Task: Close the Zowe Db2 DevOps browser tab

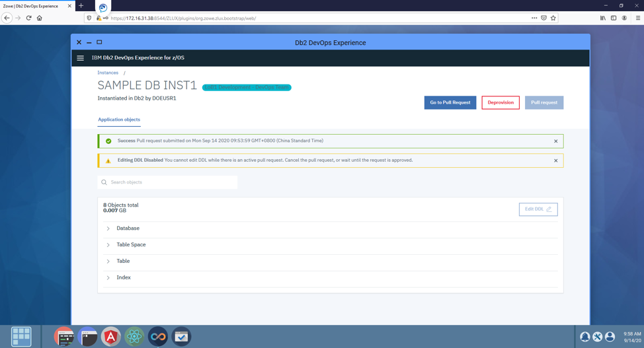Action: click(x=69, y=6)
